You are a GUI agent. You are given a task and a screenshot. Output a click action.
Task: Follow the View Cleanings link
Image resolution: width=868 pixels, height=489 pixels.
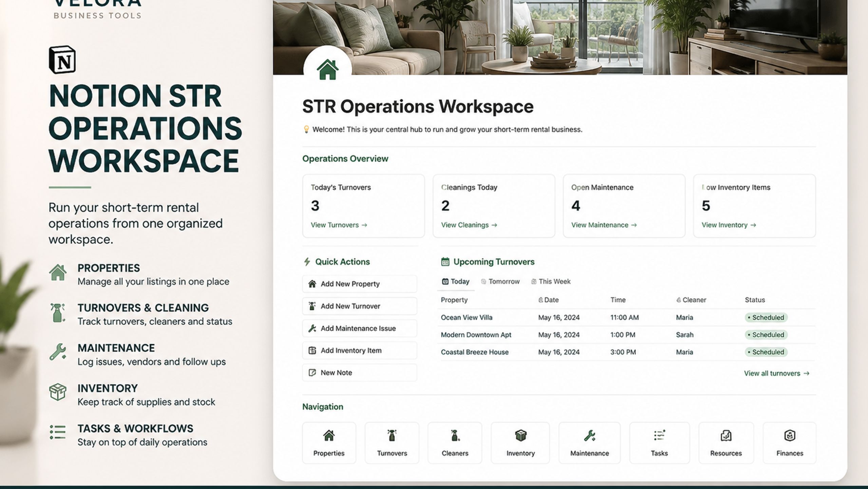tap(469, 225)
